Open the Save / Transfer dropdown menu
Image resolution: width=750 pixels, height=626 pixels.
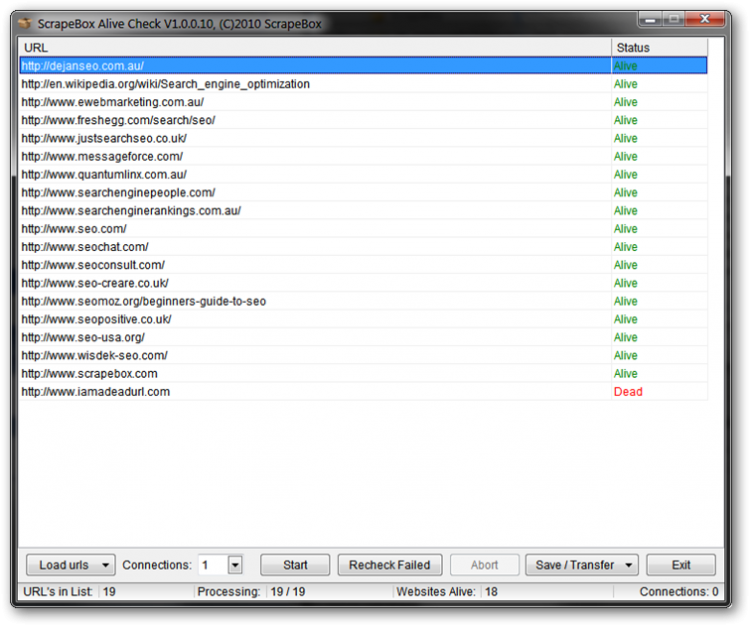click(582, 565)
